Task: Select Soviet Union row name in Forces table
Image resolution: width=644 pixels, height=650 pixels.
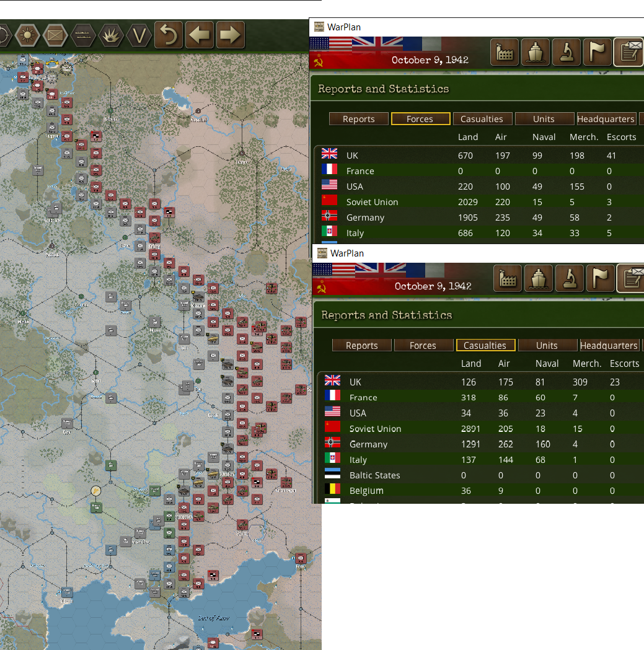Action: tap(373, 202)
